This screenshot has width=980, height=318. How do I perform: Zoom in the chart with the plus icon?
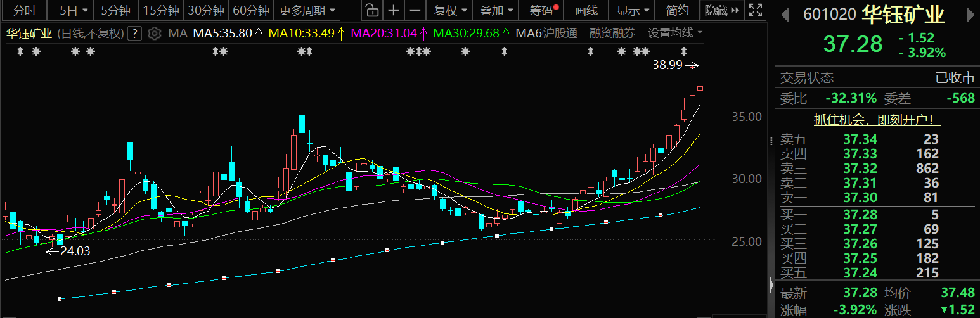click(x=394, y=10)
